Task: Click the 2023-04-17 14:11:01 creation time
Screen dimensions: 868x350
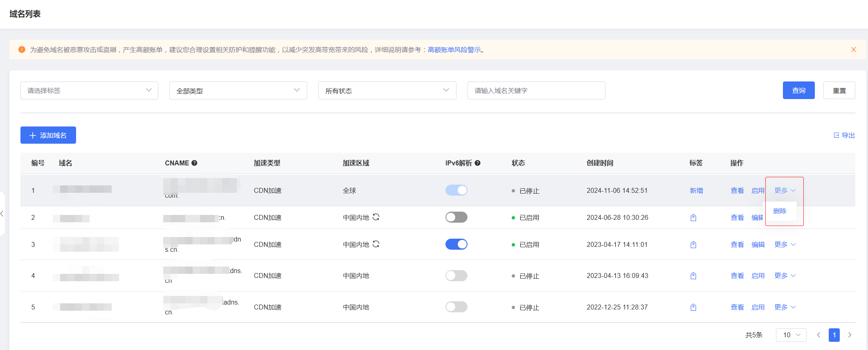Action: pos(617,244)
